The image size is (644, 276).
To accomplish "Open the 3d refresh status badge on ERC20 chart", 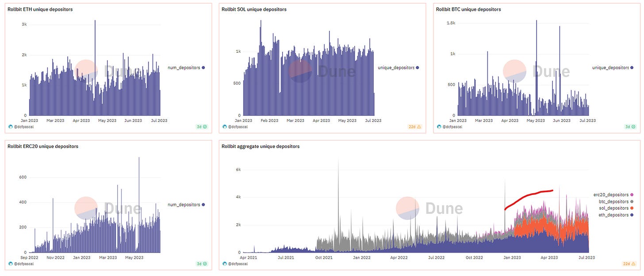I will [x=203, y=264].
